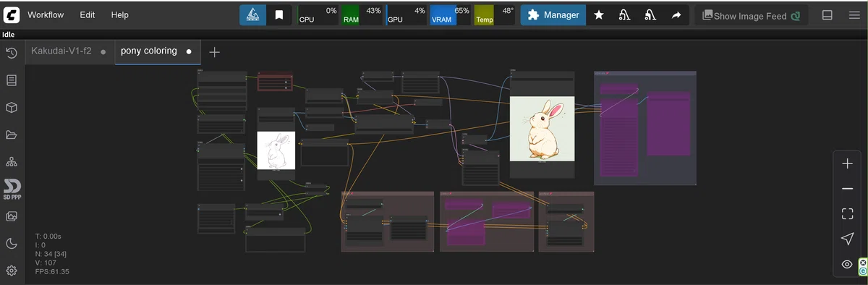This screenshot has width=868, height=285.
Task: Click the star icon next to Manager
Action: 599,15
